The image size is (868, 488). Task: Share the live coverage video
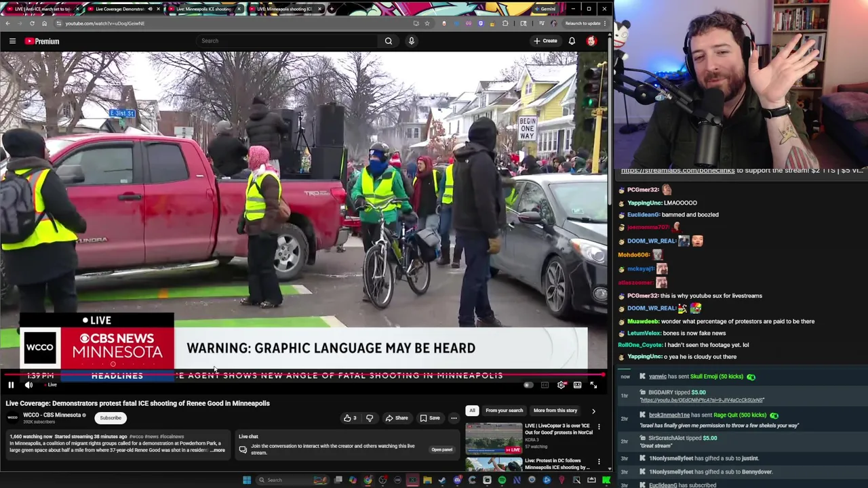397,418
